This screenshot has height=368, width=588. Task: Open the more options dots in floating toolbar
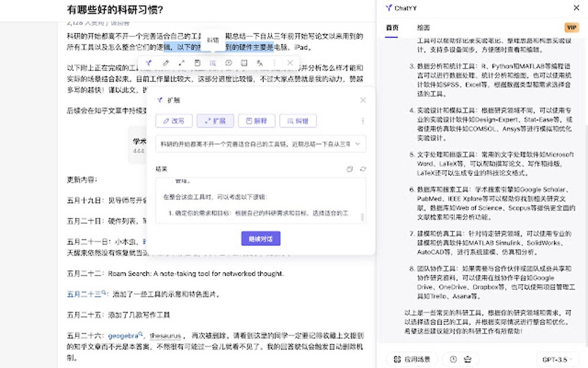pos(274,63)
